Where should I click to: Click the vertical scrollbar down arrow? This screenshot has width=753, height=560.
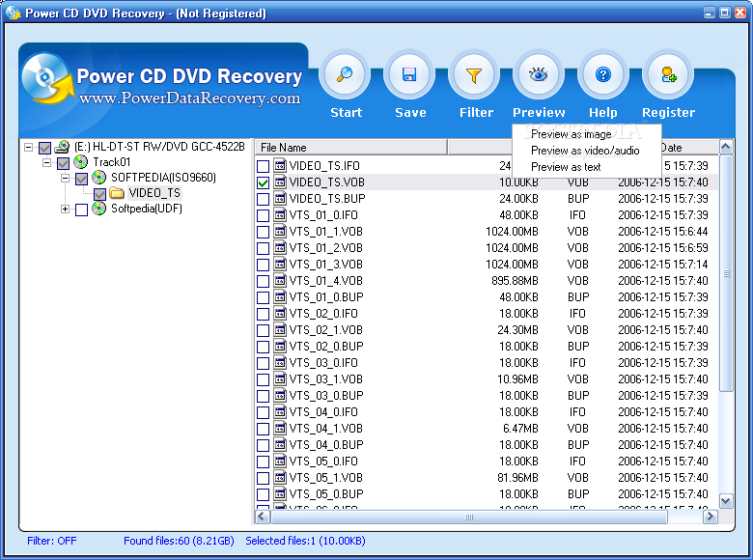coord(726,501)
